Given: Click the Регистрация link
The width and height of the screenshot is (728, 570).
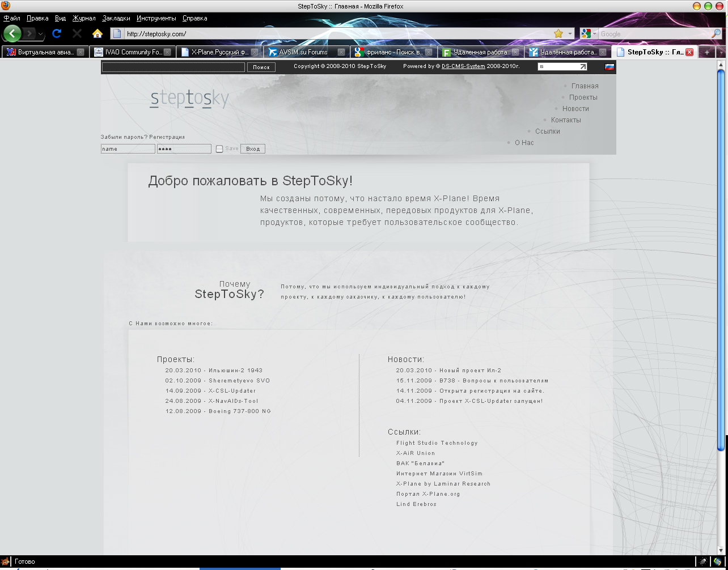Looking at the screenshot, I should click(x=167, y=137).
